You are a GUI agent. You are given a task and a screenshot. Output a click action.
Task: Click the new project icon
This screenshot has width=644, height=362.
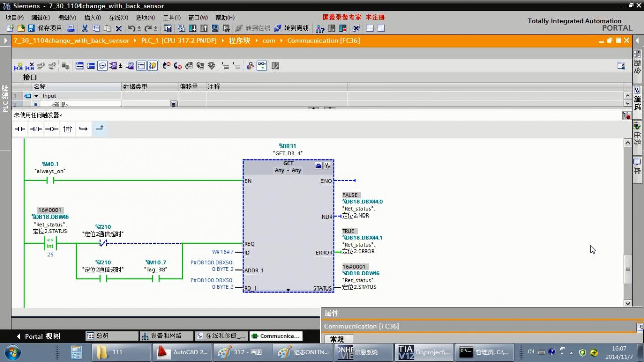10,28
